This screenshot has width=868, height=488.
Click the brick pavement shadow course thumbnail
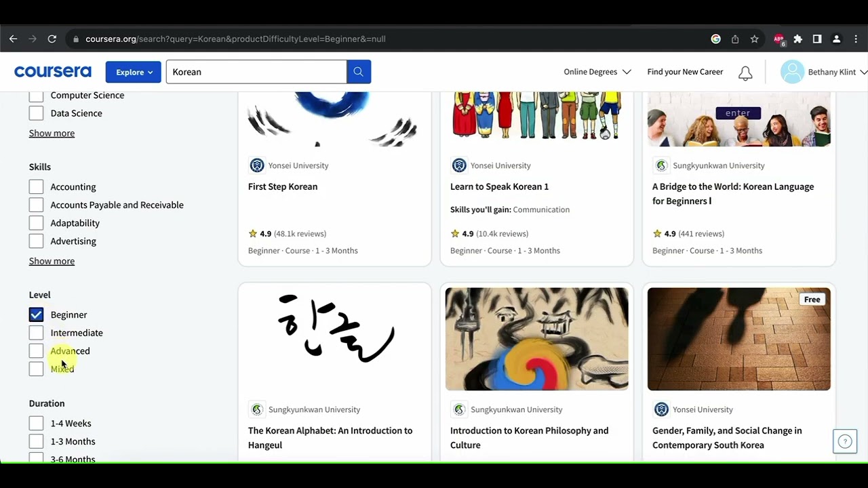click(x=739, y=339)
